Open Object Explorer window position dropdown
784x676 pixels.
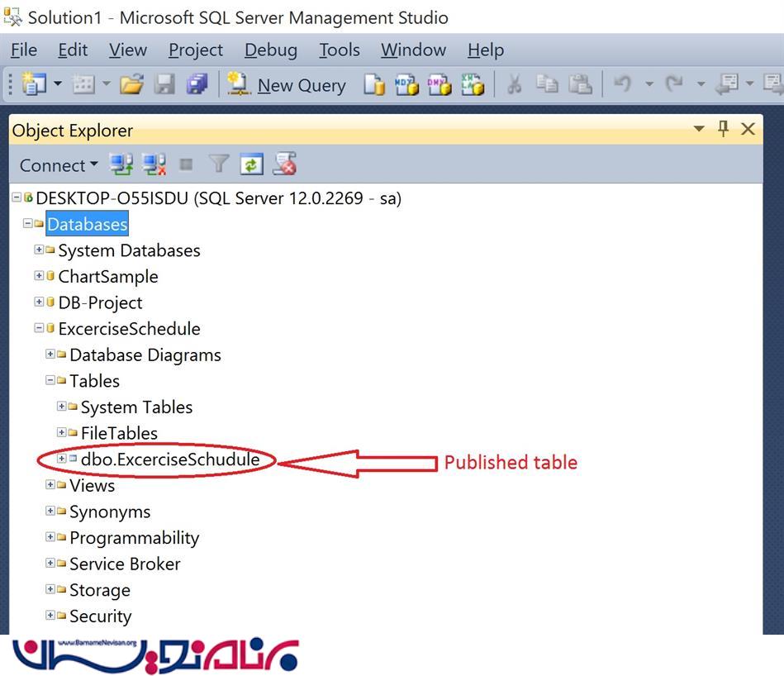[x=699, y=129]
